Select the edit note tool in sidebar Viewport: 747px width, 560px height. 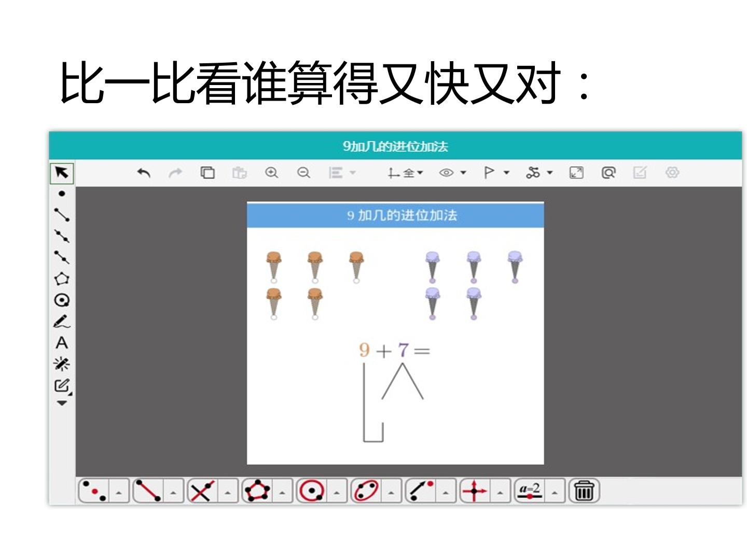(x=62, y=385)
